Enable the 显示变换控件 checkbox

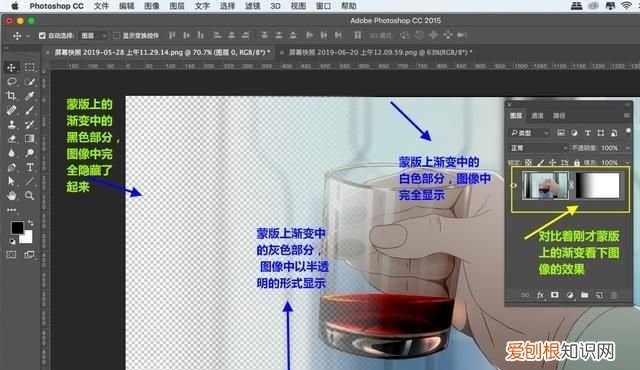tap(116, 36)
